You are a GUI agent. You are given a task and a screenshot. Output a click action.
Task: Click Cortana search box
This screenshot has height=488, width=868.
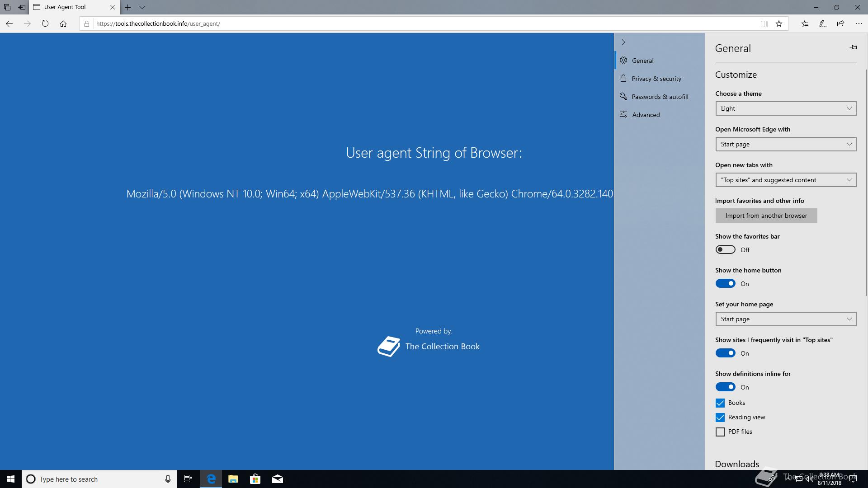tap(99, 479)
